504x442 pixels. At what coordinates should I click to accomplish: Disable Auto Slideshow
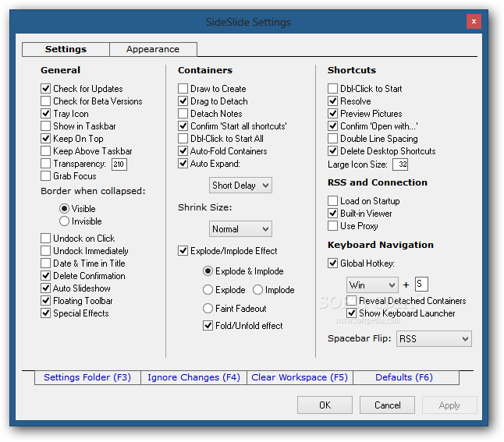tap(46, 288)
